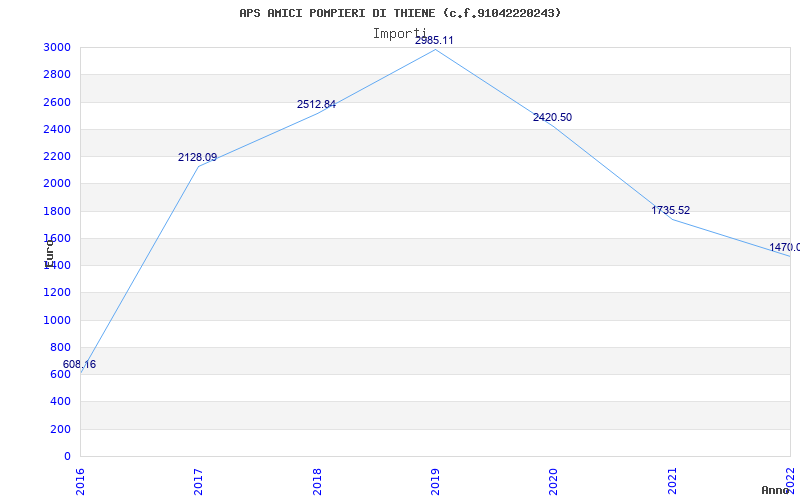Click the 2016 x-axis label
Viewport: 800px width, 500px height.
(x=80, y=481)
